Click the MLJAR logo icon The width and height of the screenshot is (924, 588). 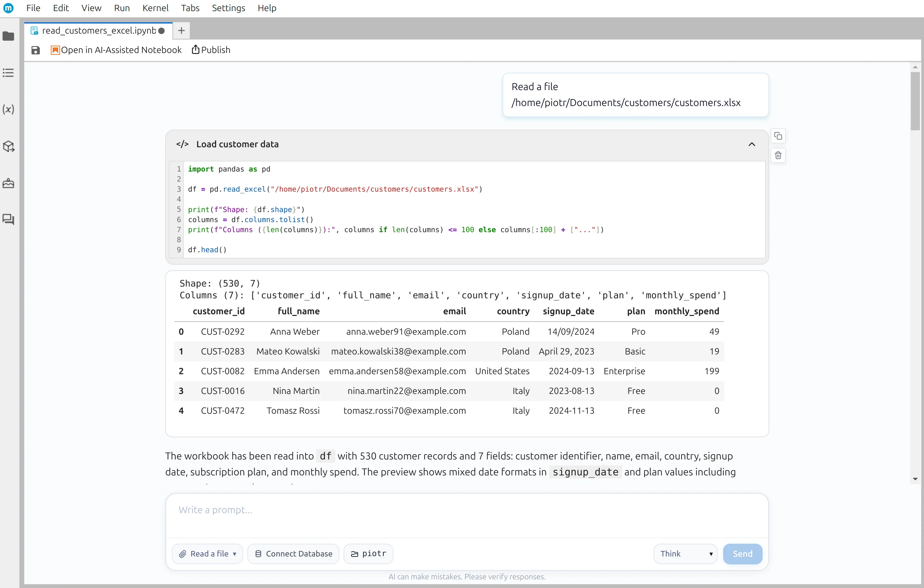[x=8, y=8]
